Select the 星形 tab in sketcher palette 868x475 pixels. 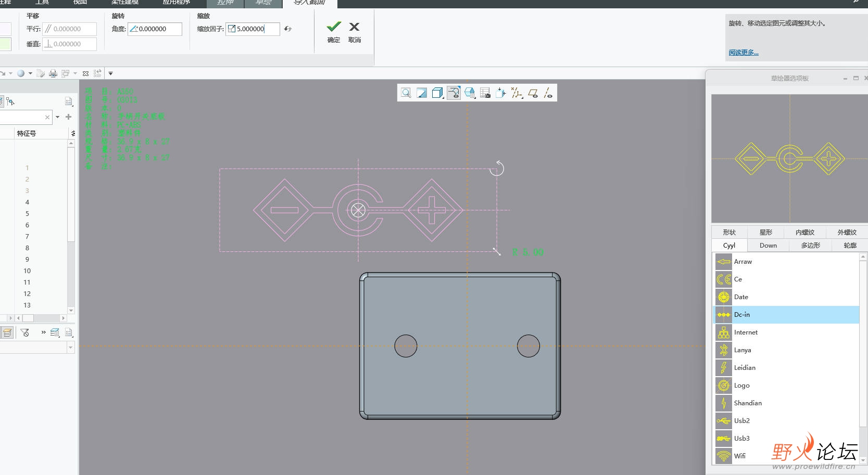(x=766, y=233)
